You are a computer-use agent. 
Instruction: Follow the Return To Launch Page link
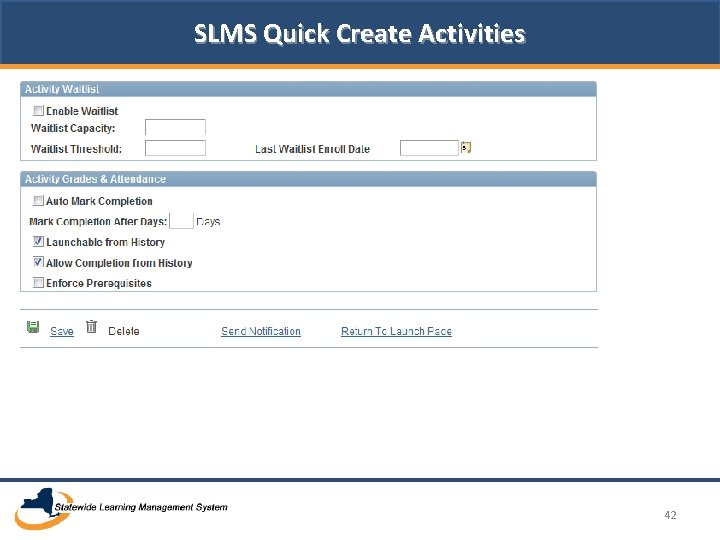[x=396, y=331]
